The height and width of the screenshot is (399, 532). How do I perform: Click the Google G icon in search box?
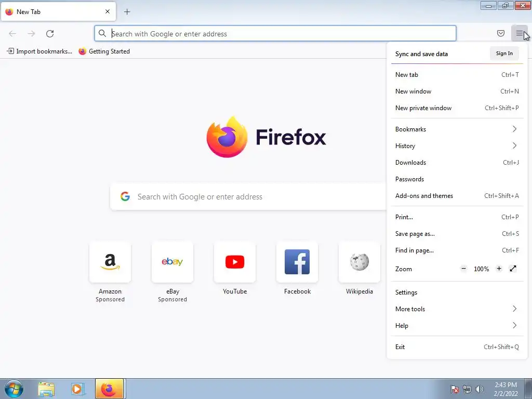tap(125, 196)
